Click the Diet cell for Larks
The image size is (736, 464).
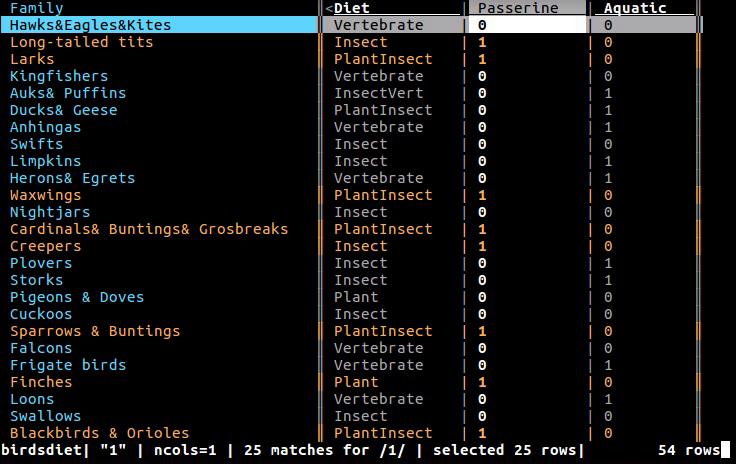(x=383, y=59)
